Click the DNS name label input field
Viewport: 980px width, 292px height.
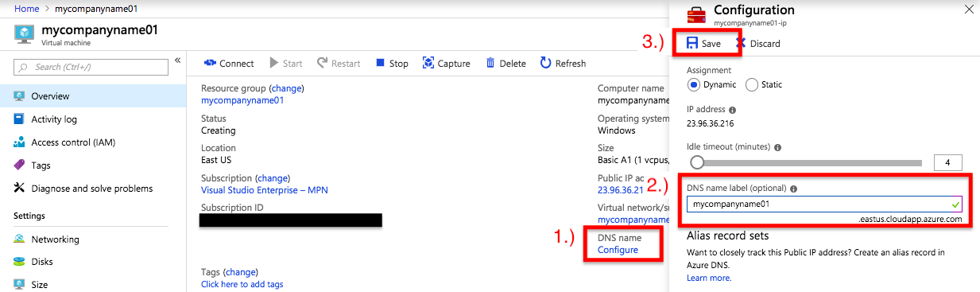pos(825,204)
